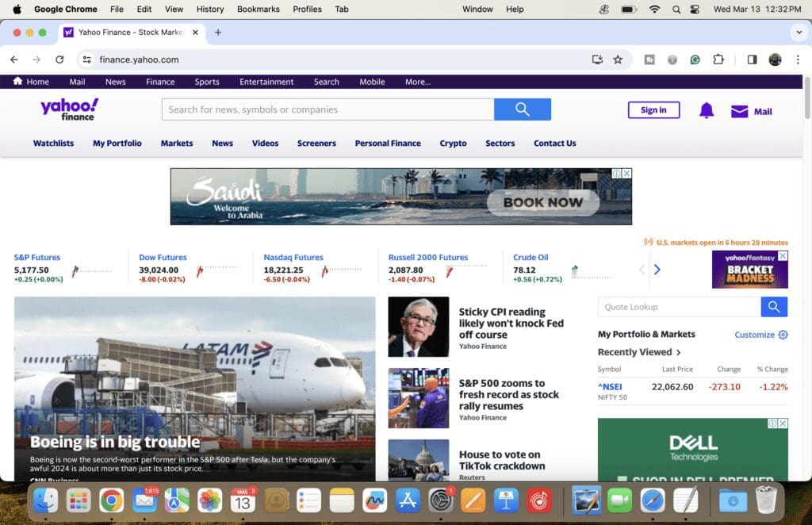Open the Chrome extensions puzzle icon
Viewport: 812px width, 525px height.
718,59
